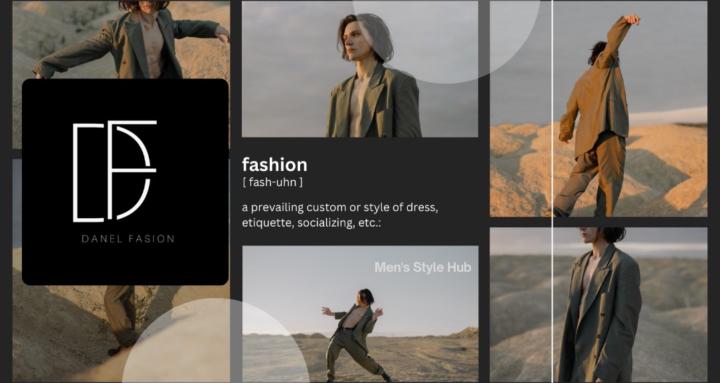Click the "etiquette, socializing, etc.:" line

(312, 224)
